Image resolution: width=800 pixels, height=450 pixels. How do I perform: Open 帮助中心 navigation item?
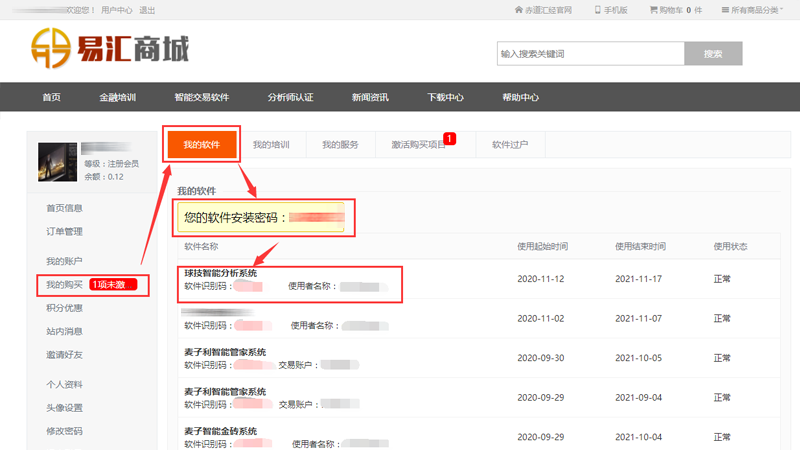520,97
